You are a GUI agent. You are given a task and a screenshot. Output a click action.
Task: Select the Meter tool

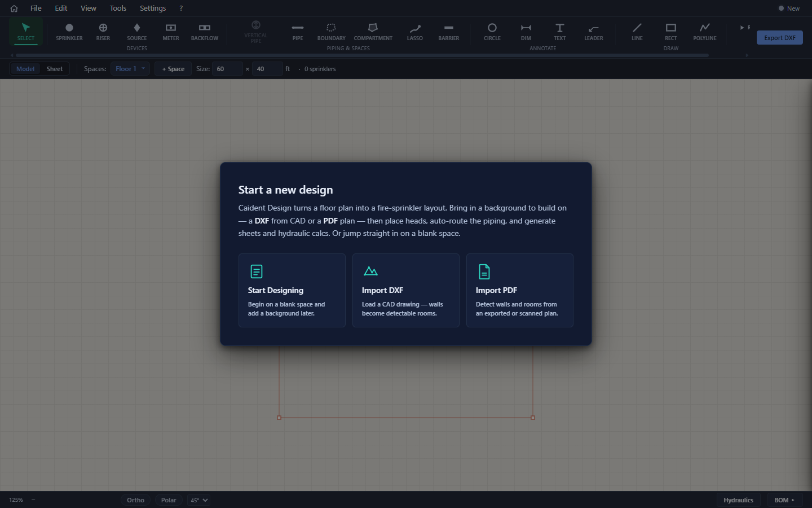point(171,32)
